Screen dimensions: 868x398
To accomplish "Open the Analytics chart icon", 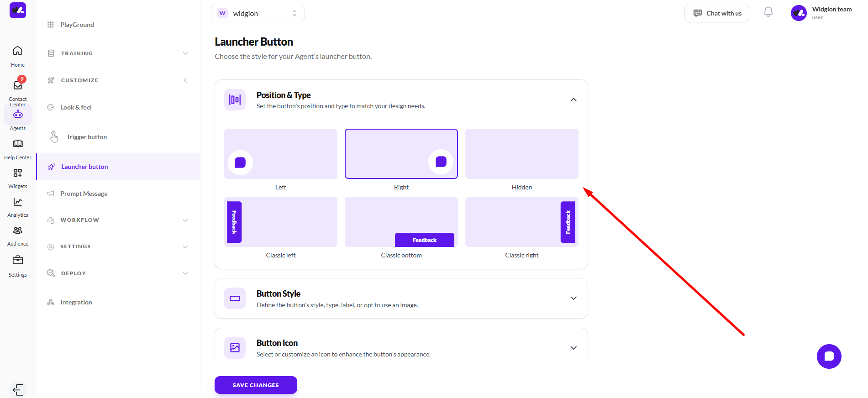I will (18, 202).
